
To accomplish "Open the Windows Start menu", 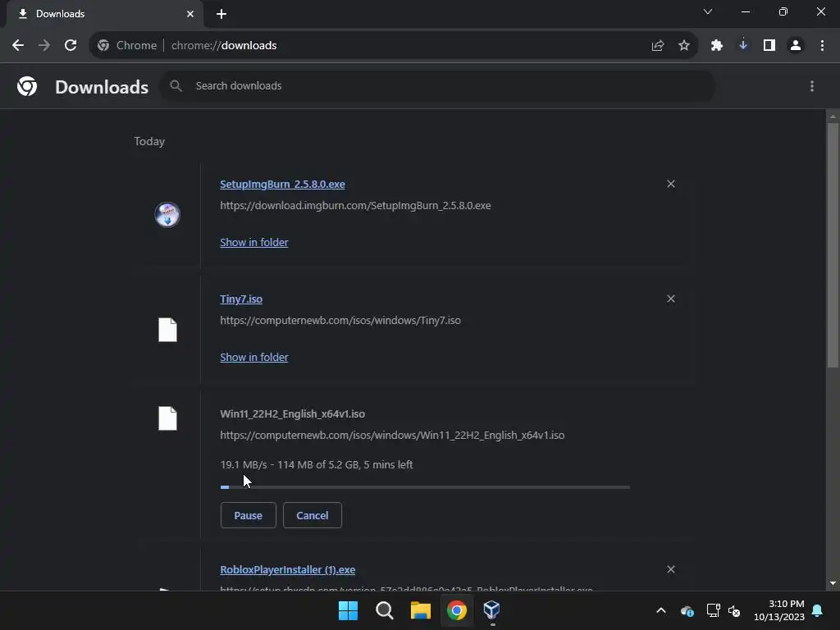I will pos(348,610).
